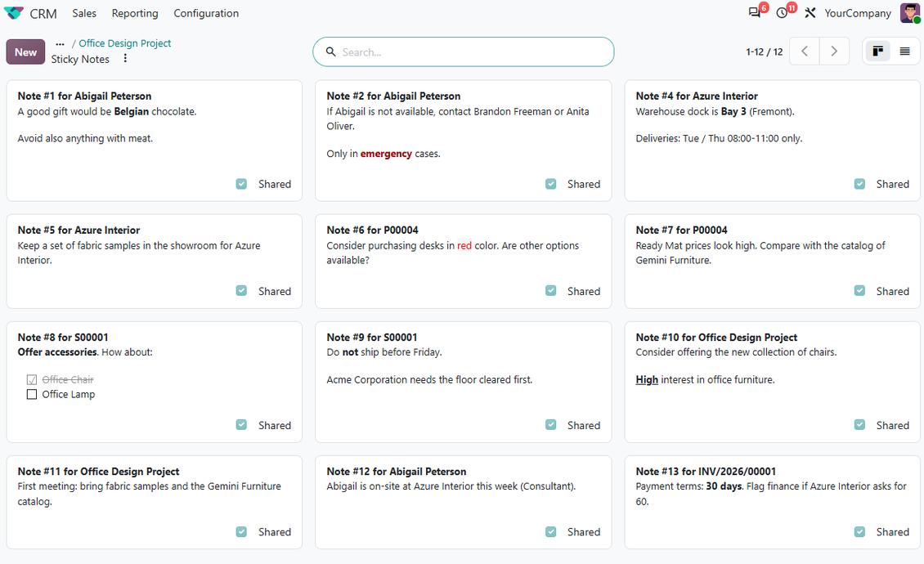This screenshot has width=924, height=564.
Task: Click the search magnifier icon
Action: [x=331, y=51]
